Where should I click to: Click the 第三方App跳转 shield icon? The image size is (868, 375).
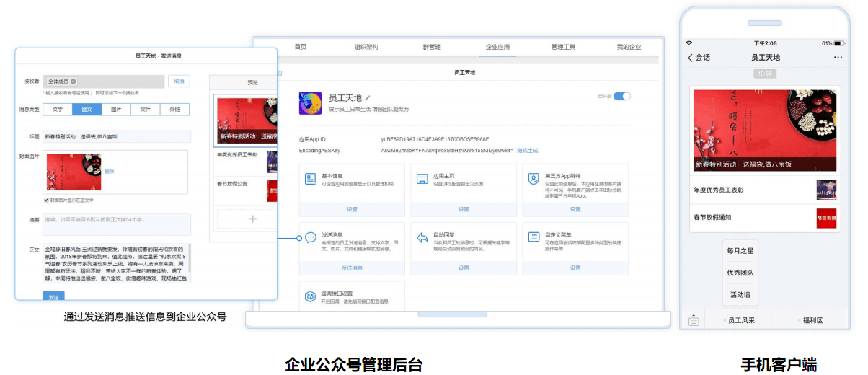click(533, 177)
